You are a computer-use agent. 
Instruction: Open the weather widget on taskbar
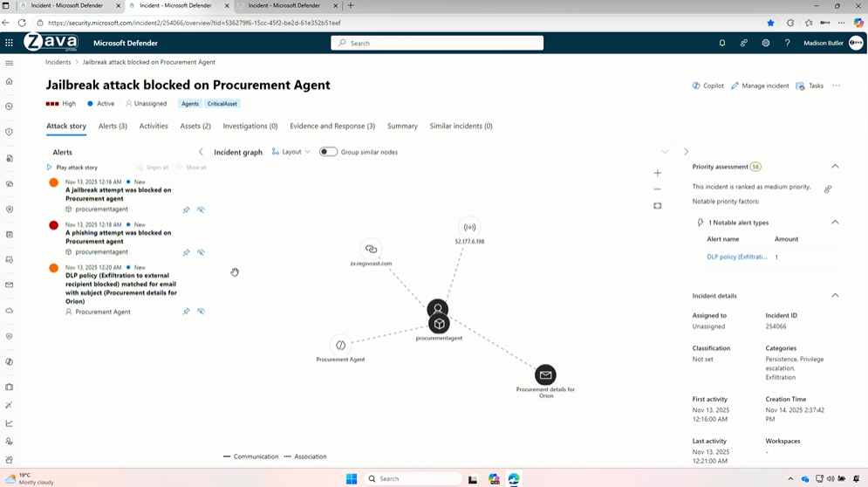31,478
